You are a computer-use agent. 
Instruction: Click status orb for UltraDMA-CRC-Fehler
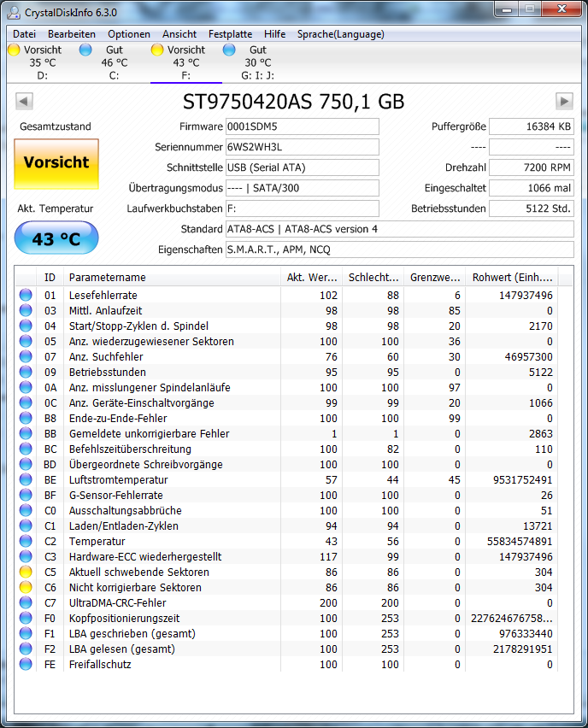(x=26, y=602)
